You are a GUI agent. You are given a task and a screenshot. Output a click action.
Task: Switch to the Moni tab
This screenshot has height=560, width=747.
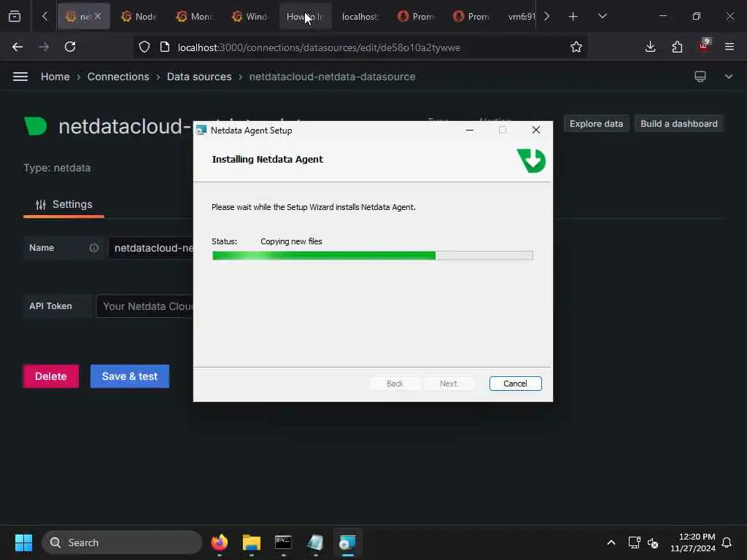pos(194,17)
